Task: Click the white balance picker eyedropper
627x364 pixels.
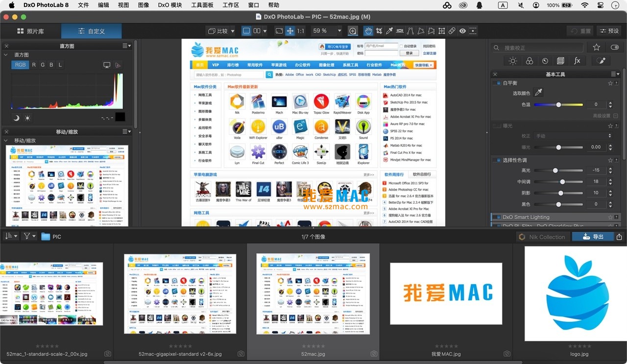Action: (x=538, y=92)
